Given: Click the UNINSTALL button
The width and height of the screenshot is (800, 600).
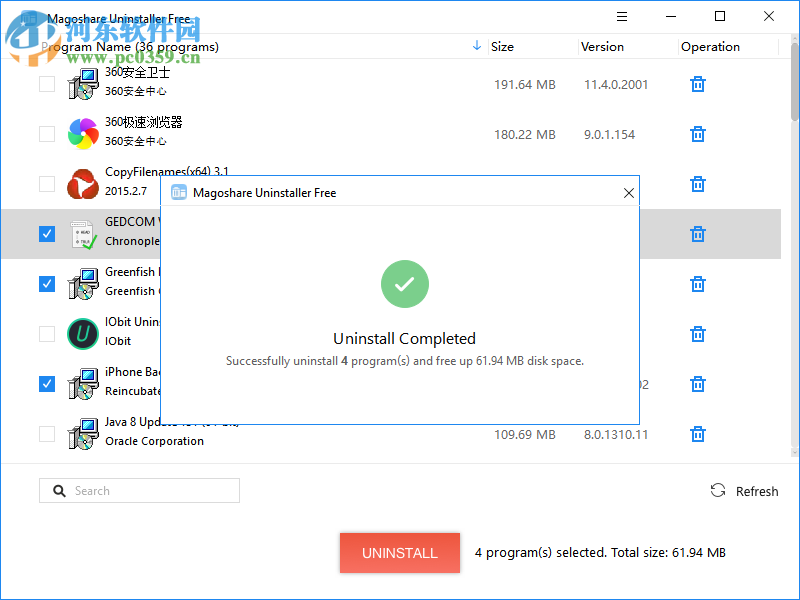Looking at the screenshot, I should pyautogui.click(x=399, y=553).
